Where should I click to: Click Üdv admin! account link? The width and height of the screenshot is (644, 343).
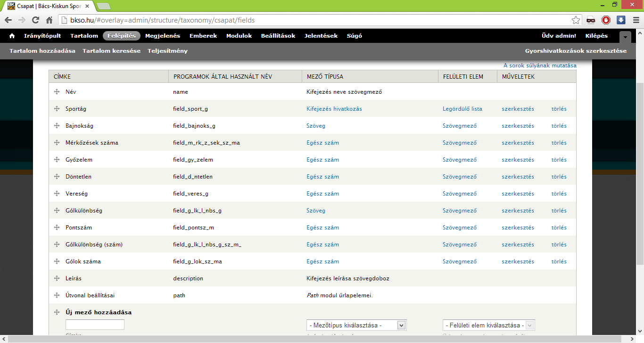(x=559, y=36)
